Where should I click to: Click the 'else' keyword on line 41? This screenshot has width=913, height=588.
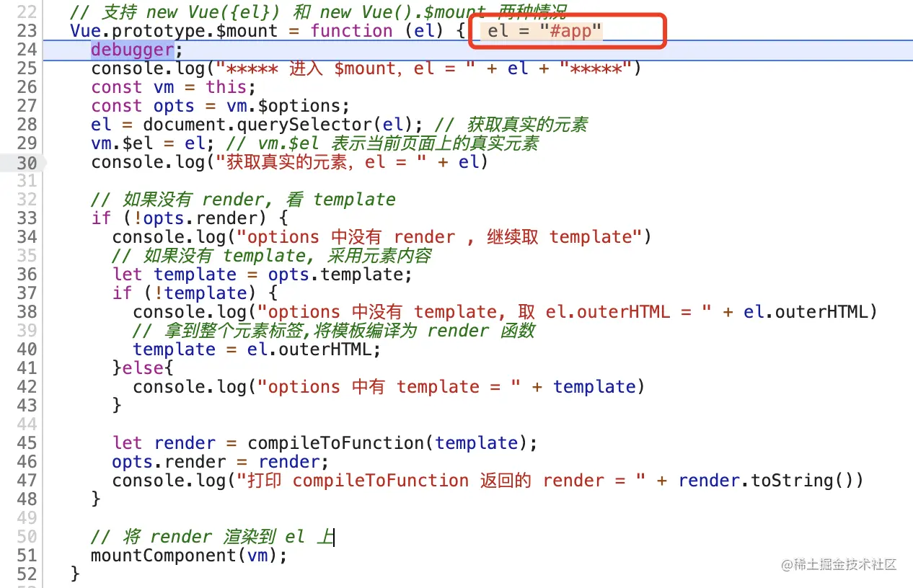(144, 368)
